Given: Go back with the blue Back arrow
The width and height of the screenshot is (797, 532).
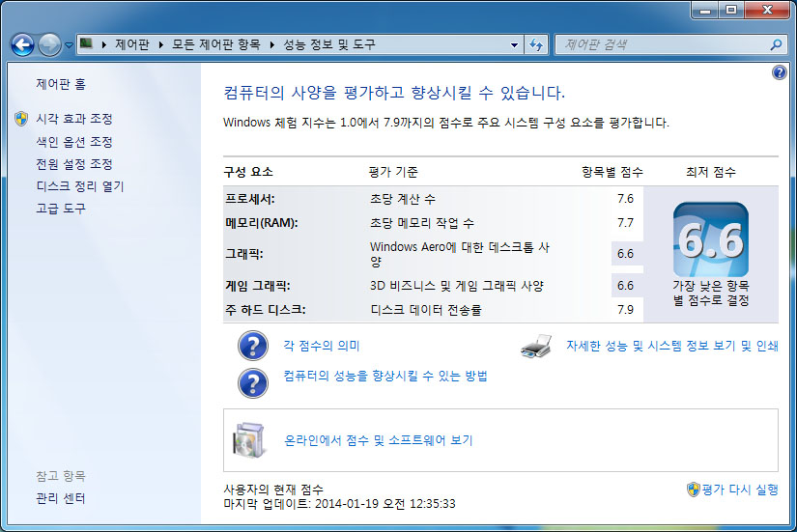Looking at the screenshot, I should (23, 44).
